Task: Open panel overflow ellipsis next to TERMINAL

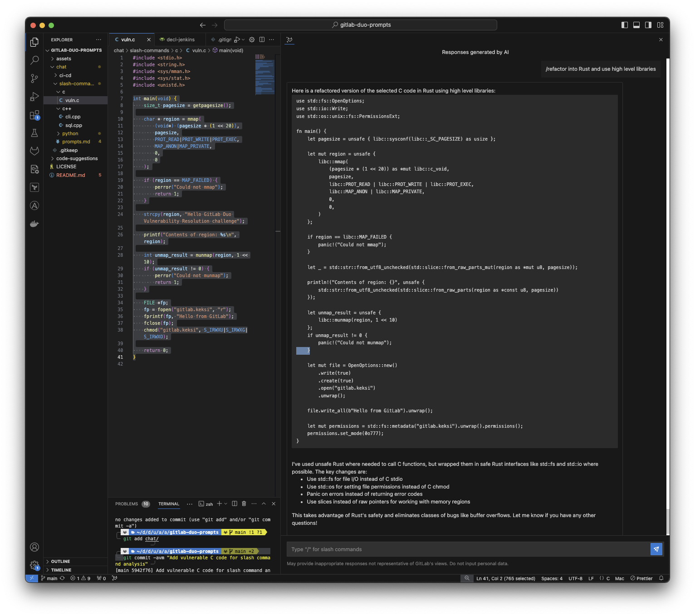Action: 190,504
